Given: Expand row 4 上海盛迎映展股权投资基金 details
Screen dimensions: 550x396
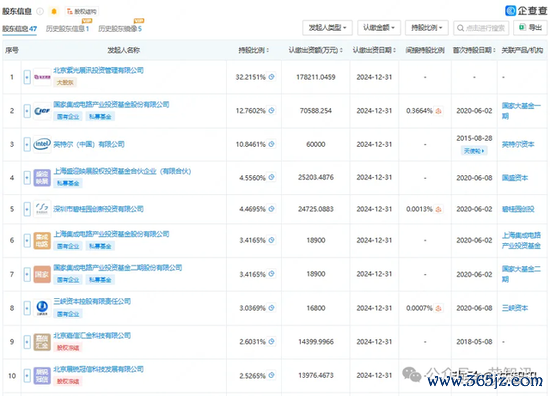Looking at the screenshot, I should point(27,177).
